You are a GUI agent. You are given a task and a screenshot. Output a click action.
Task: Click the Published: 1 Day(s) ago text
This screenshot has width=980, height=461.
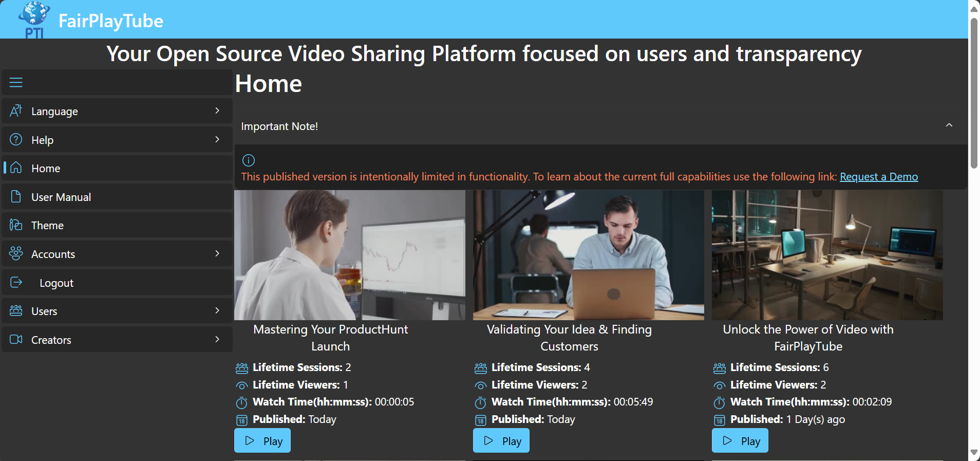pyautogui.click(x=788, y=419)
